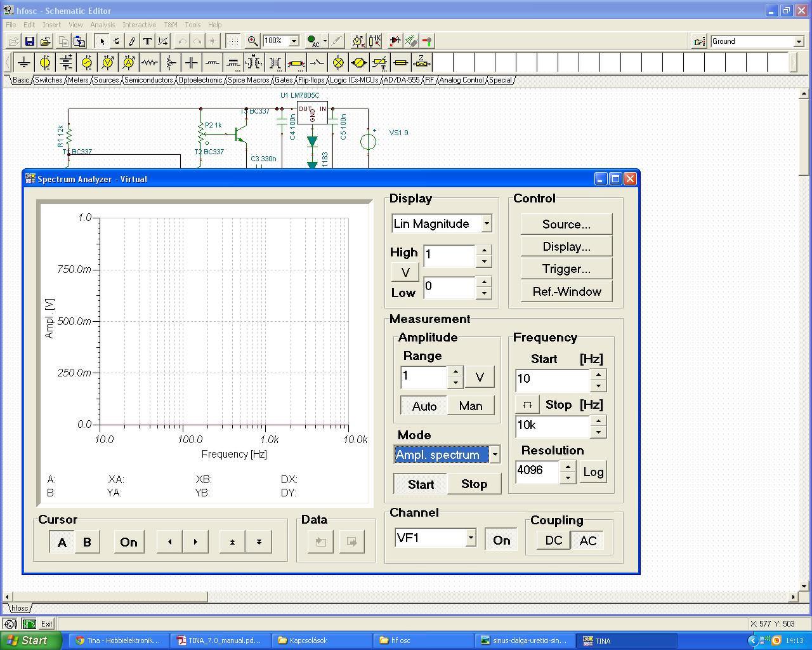Screen dimensions: 812x650
Task: Open the Windows Start menu
Action: (x=32, y=640)
